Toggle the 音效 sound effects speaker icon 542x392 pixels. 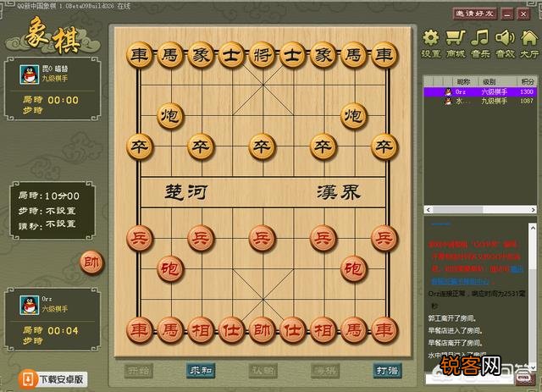click(505, 44)
